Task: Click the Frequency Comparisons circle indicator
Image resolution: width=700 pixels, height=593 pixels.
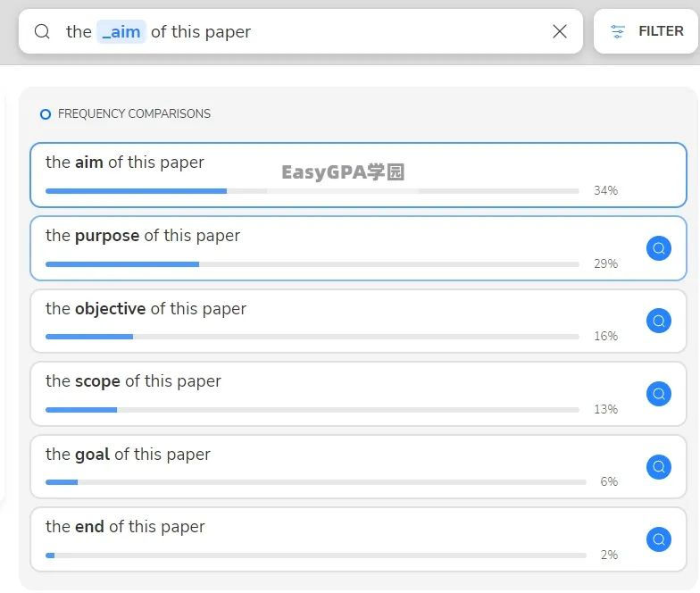Action: pos(46,114)
